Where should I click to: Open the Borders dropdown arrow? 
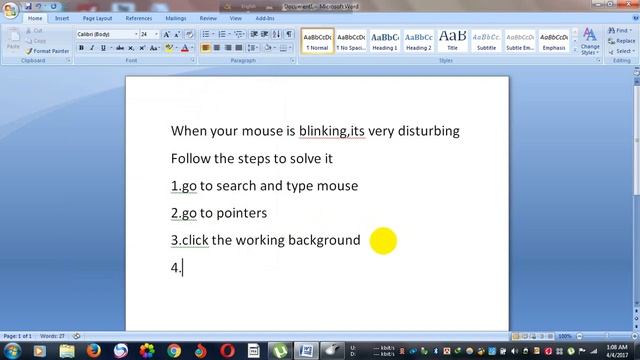[291, 48]
